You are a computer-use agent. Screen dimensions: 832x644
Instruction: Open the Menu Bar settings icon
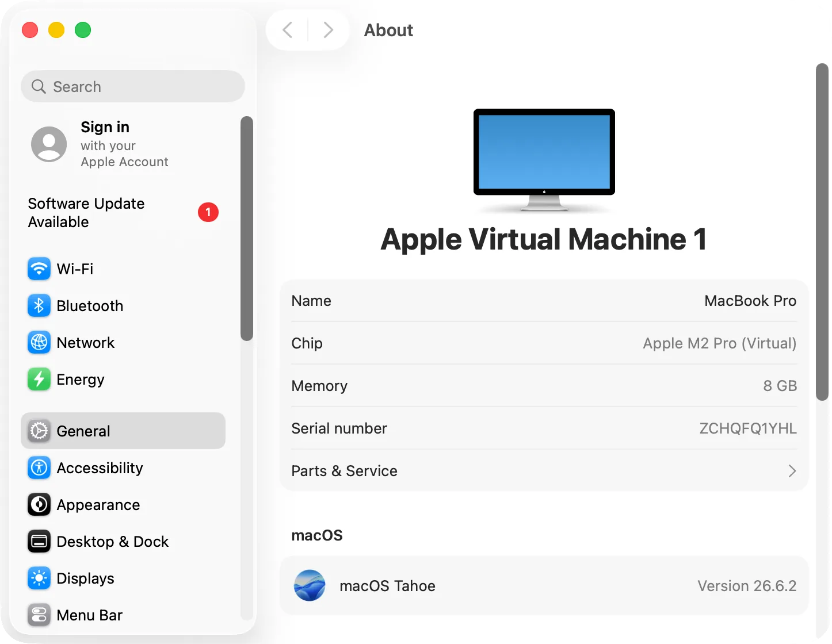click(x=39, y=615)
